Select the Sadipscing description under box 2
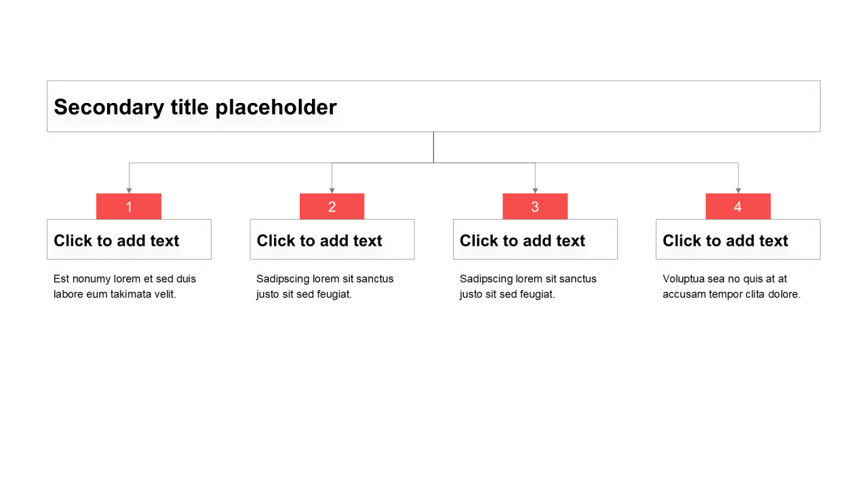 pos(325,286)
